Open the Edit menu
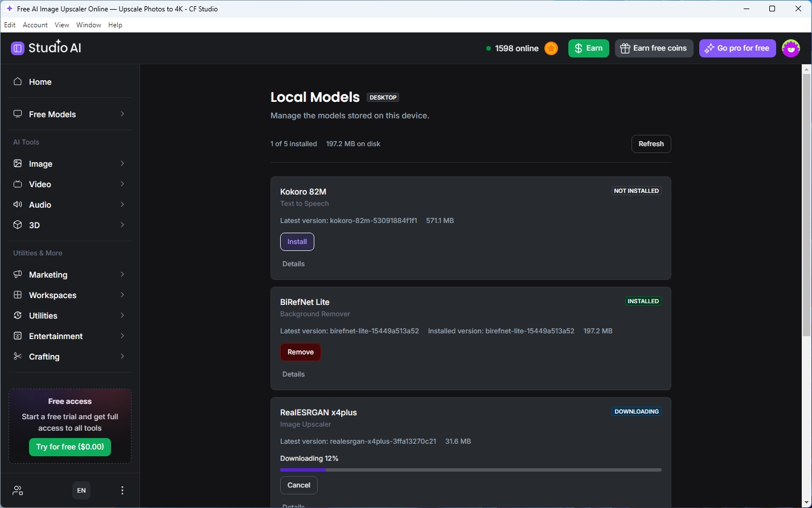 (x=10, y=25)
